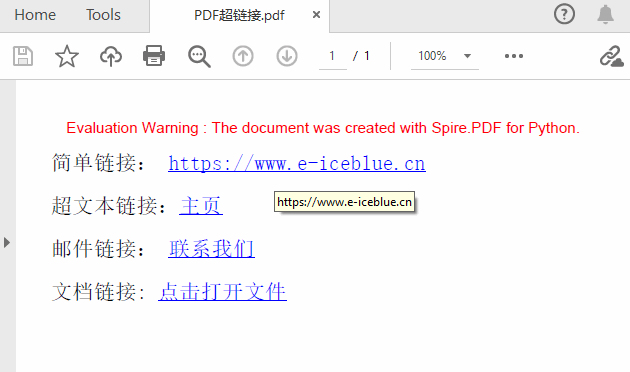The height and width of the screenshot is (372, 630).
Task: Open the https://www.e-iceblue.cn link
Action: point(297,164)
